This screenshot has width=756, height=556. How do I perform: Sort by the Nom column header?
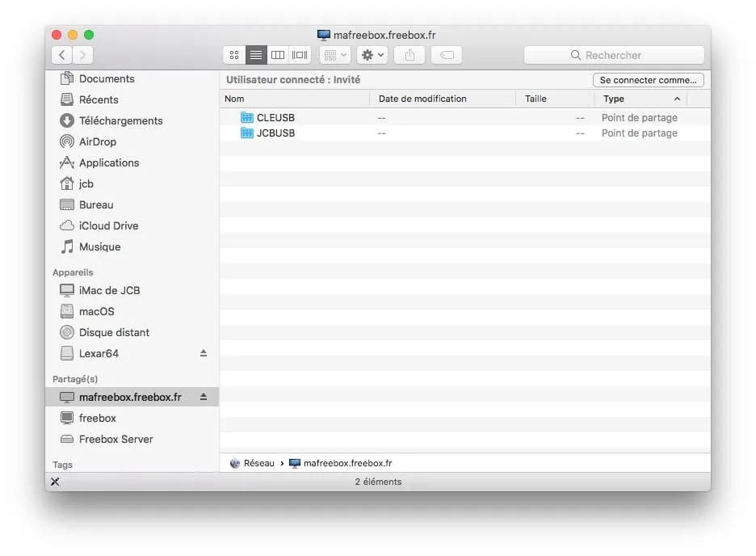294,99
